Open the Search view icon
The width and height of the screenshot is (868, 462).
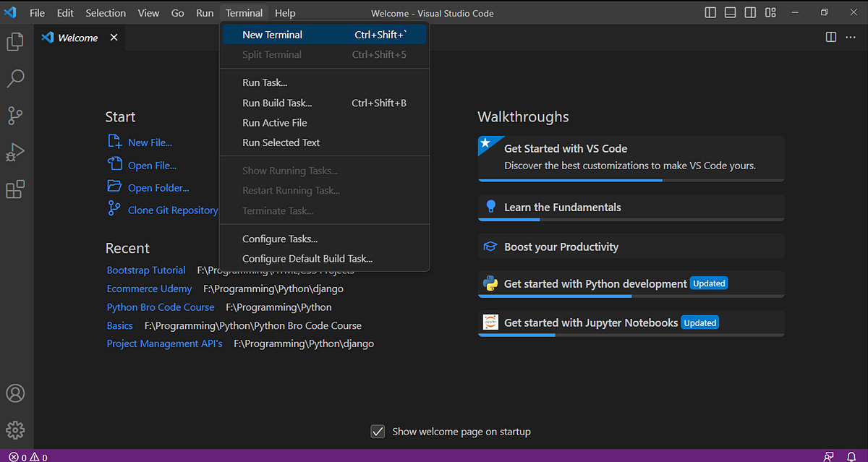click(15, 78)
